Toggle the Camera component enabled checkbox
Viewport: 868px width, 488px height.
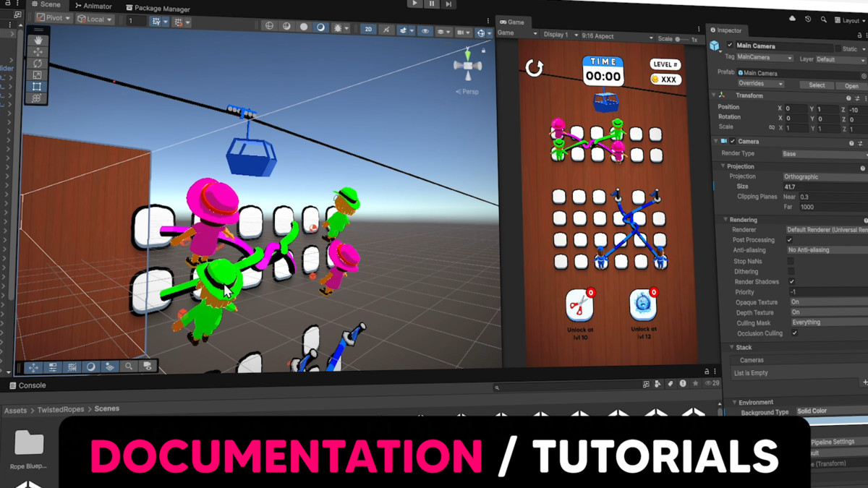[x=732, y=141]
